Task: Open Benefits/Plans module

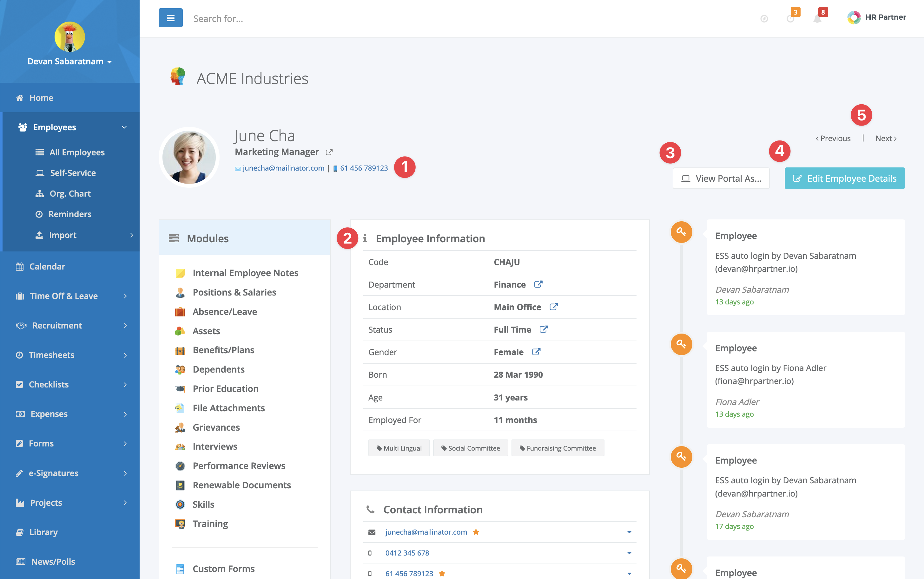Action: (x=223, y=350)
